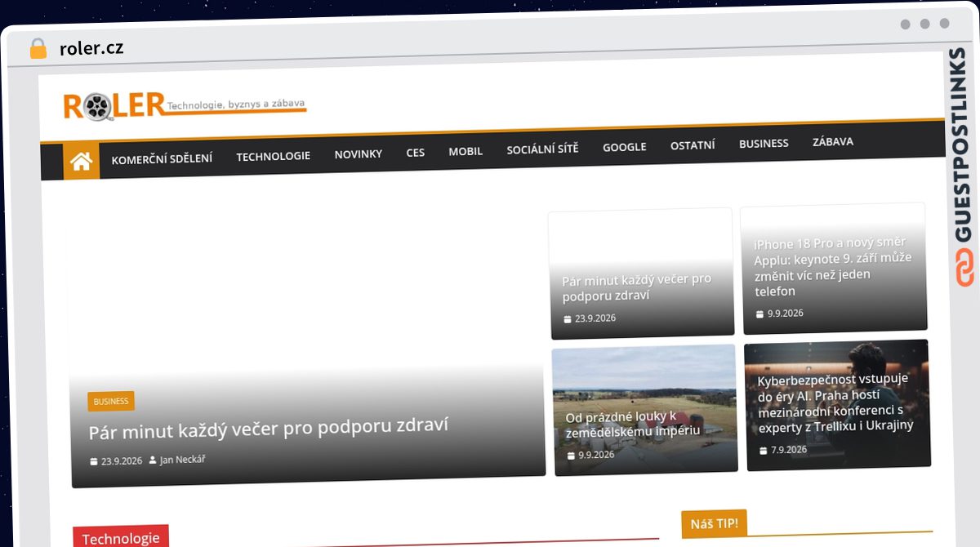
Task: Open the Technologie menu item
Action: coord(273,156)
